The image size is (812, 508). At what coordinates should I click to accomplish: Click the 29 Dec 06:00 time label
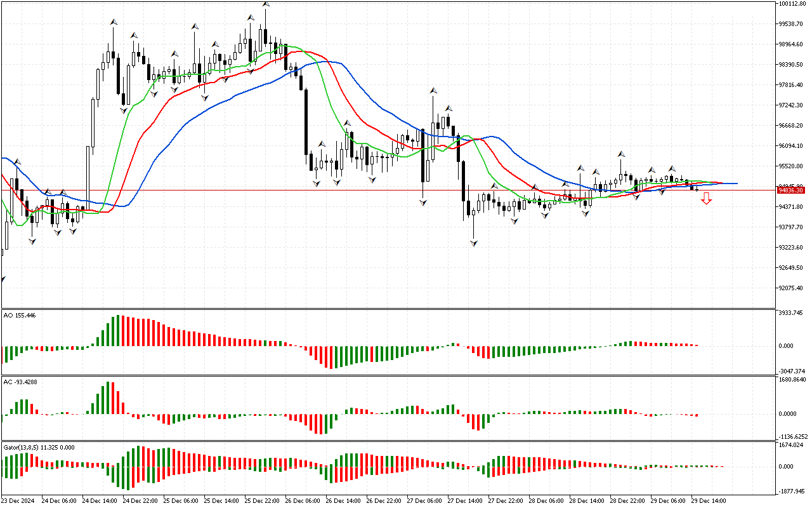[x=668, y=501]
